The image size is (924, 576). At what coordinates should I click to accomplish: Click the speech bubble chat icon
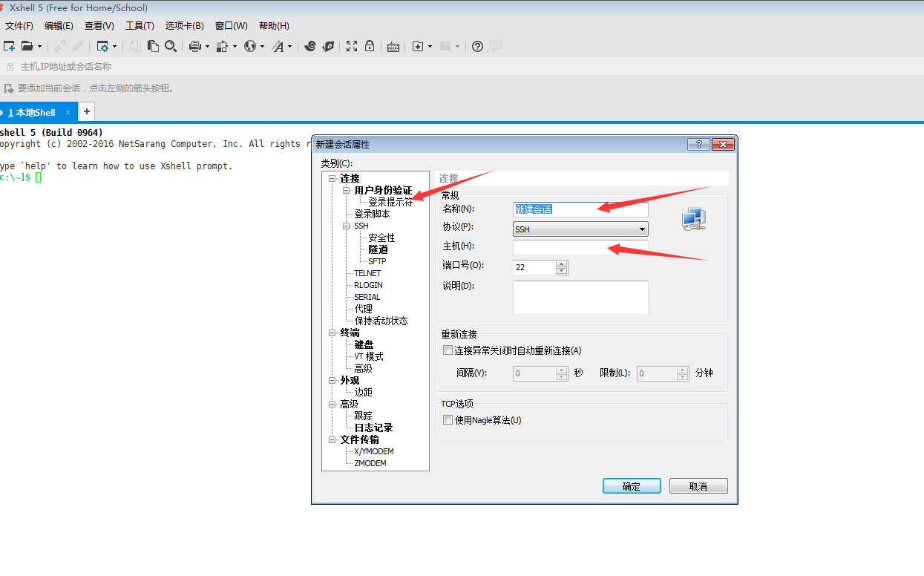[496, 46]
